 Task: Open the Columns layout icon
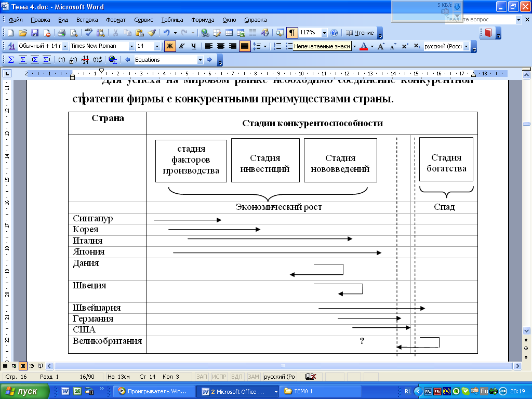(253, 33)
